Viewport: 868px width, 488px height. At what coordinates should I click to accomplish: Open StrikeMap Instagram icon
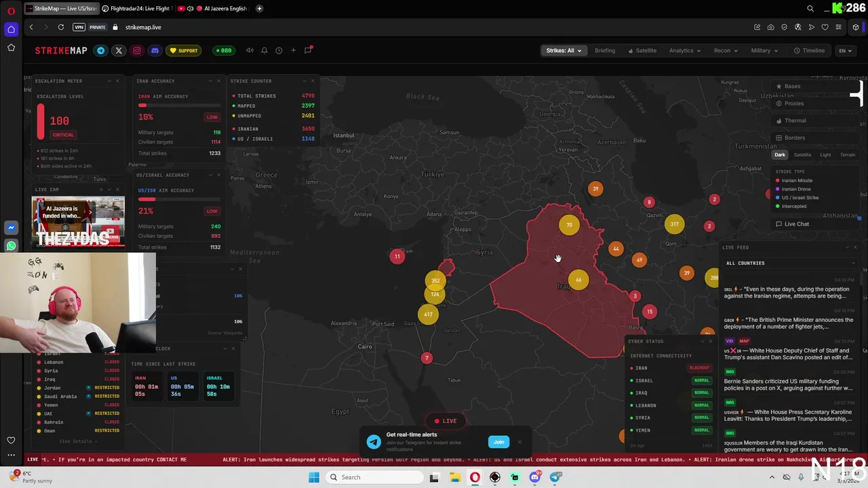pos(137,50)
